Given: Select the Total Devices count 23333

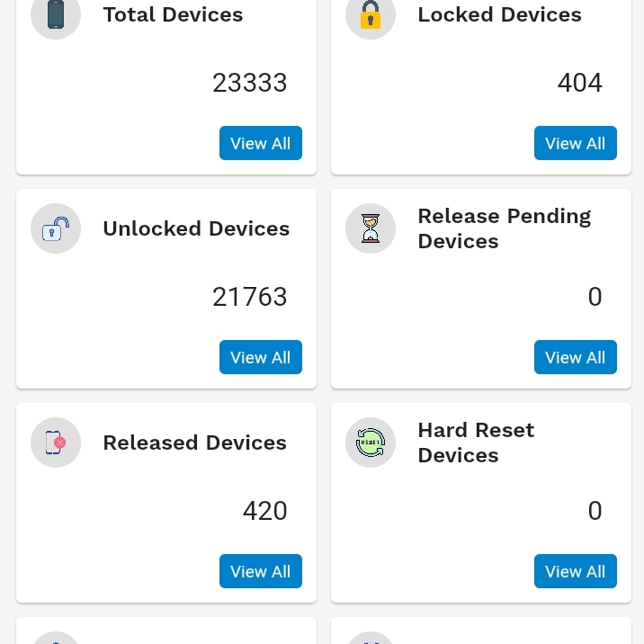Looking at the screenshot, I should point(250,83).
